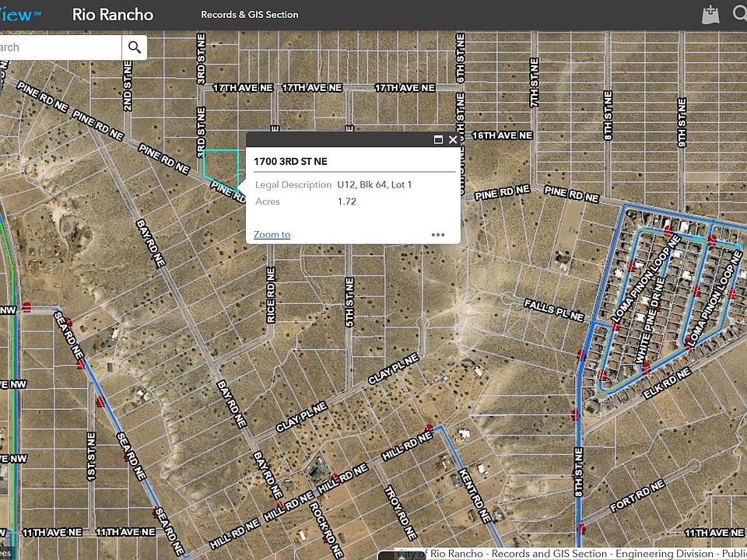Screen dimensions: 747x560
Task: Select the hydrant marker at Hill Rd and Kent Rd
Action: pos(429,427)
